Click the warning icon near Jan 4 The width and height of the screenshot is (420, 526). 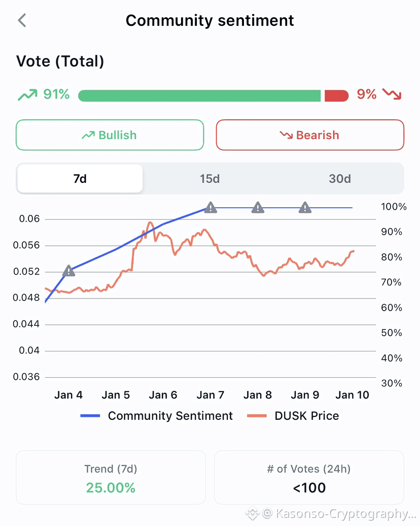(x=68, y=271)
